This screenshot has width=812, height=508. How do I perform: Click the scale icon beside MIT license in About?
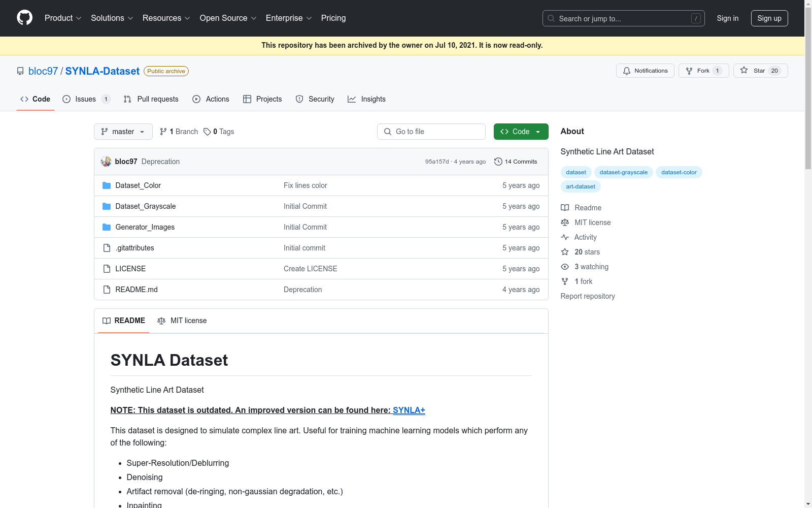point(565,223)
